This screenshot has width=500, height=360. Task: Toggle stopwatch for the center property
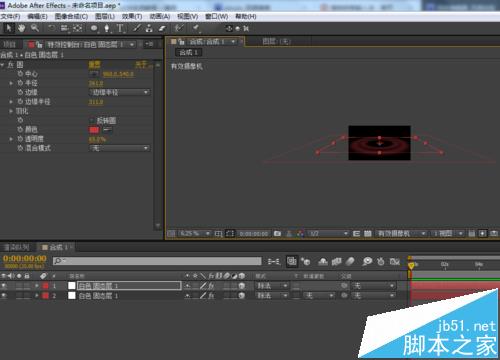20,73
